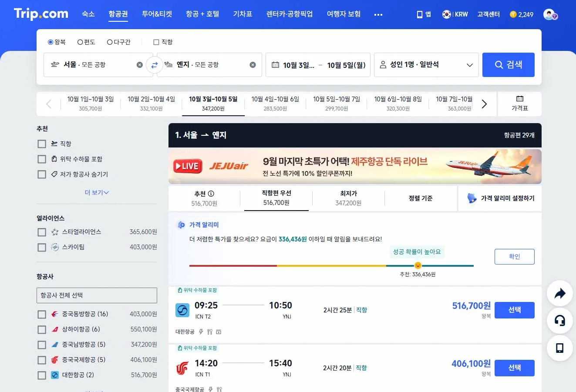The height and width of the screenshot is (392, 576).
Task: Clear the 서울 departure field
Action: pyautogui.click(x=139, y=65)
